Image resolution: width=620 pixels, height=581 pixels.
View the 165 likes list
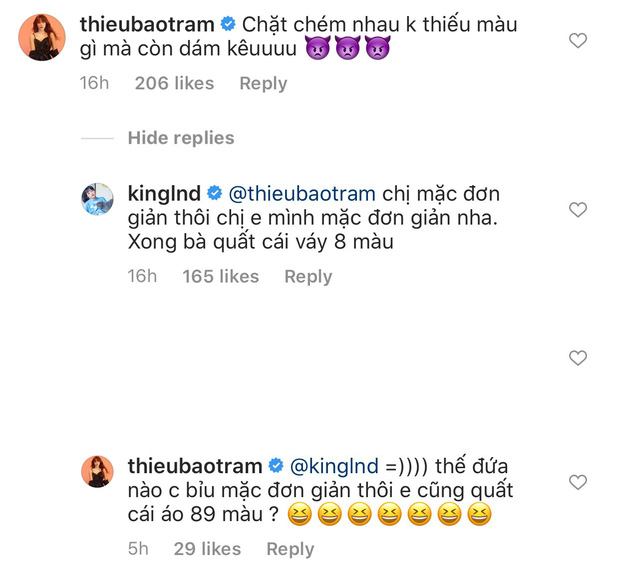coord(220,277)
